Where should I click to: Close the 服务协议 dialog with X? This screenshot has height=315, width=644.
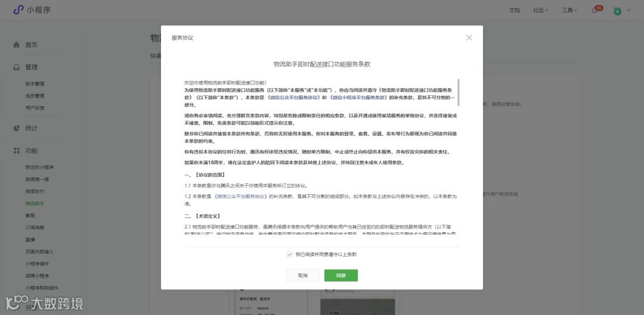(x=469, y=38)
